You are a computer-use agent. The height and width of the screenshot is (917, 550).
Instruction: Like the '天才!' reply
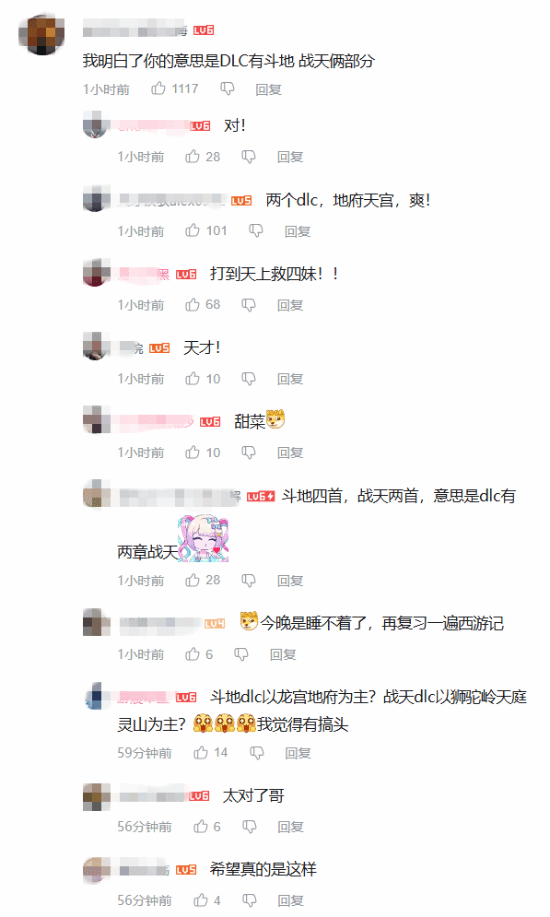[192, 378]
